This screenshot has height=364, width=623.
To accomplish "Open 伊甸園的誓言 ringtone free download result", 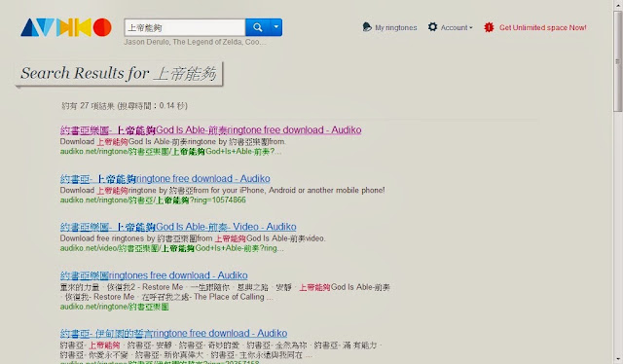I will [173, 333].
